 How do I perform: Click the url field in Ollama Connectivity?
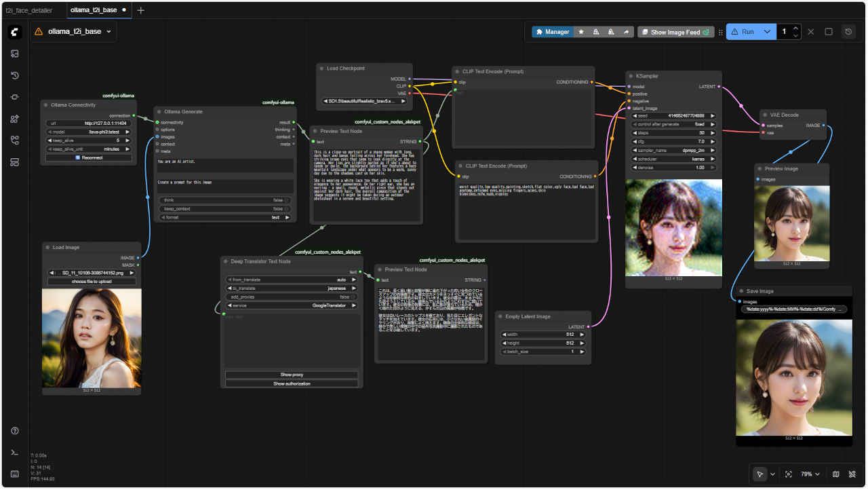click(x=89, y=124)
